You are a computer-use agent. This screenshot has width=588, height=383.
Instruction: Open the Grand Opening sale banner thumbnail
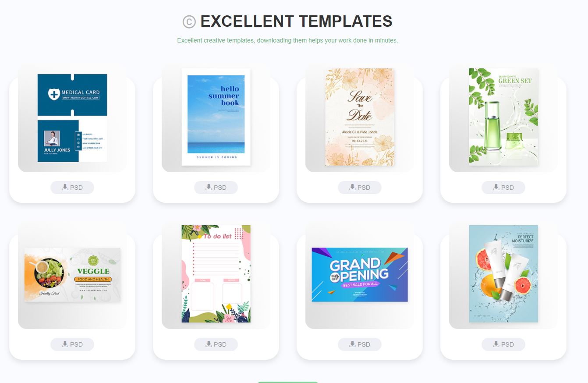[x=360, y=275]
